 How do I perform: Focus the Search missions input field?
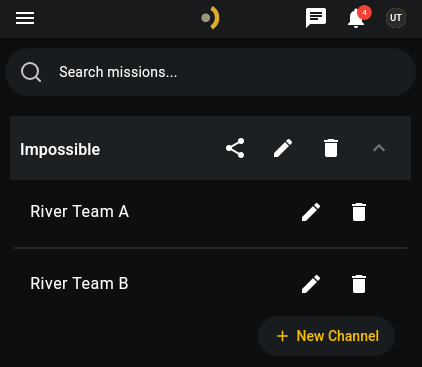[x=210, y=72]
